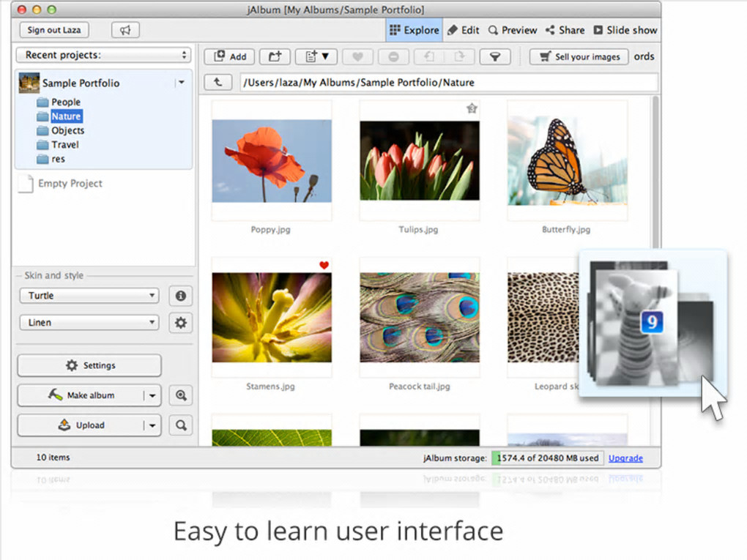
Task: Open the Recent projects dropdown
Action: tap(103, 55)
